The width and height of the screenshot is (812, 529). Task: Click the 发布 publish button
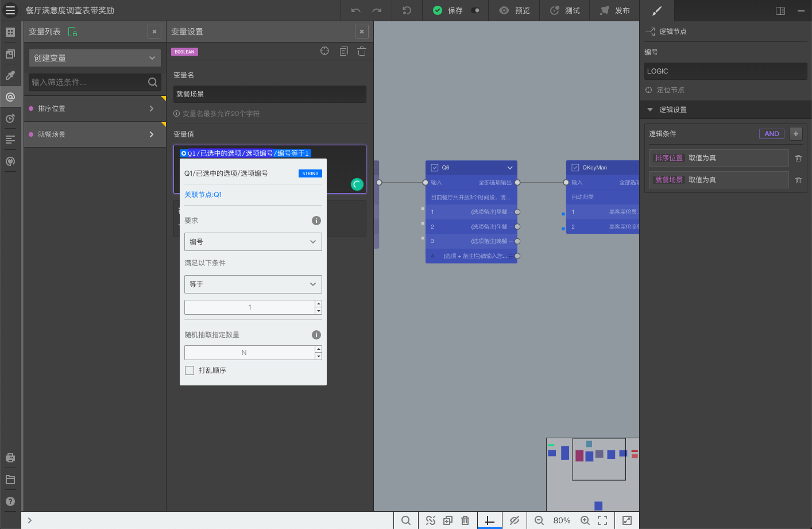point(615,10)
